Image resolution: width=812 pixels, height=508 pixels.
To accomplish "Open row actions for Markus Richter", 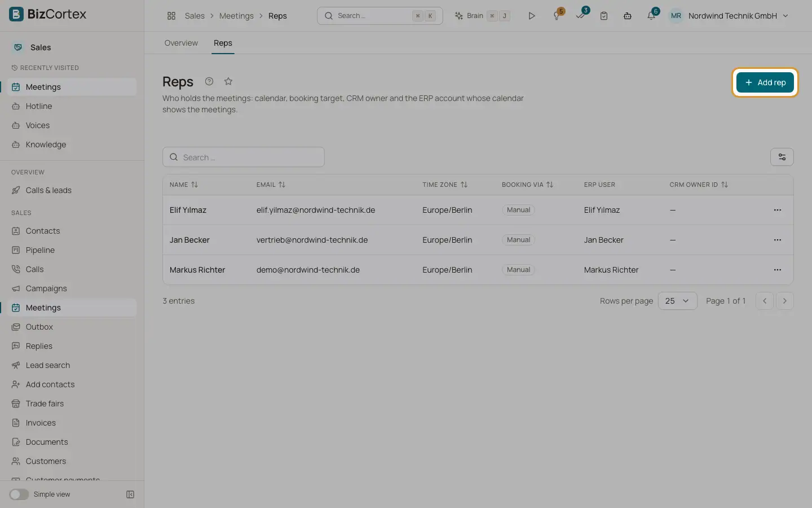I will point(778,270).
